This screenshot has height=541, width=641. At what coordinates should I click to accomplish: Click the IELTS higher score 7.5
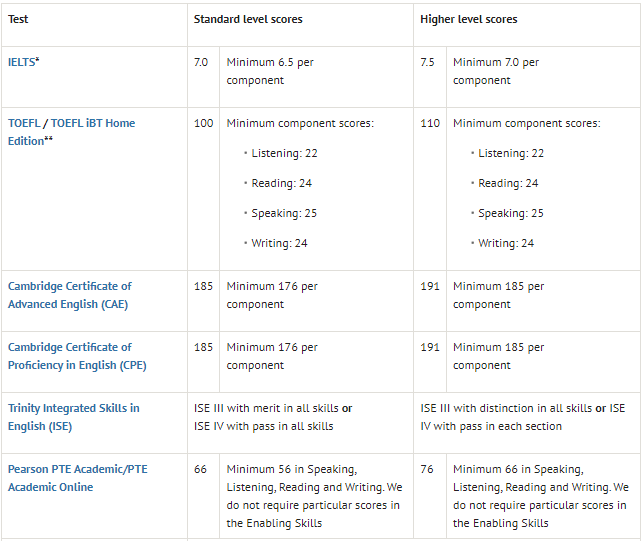(427, 62)
